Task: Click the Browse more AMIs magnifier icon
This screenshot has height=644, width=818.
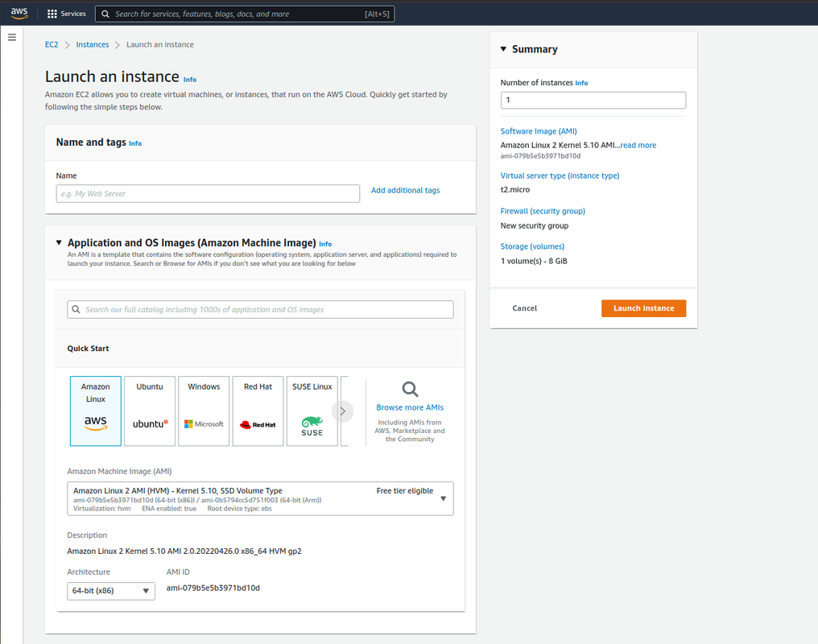Action: tap(410, 390)
